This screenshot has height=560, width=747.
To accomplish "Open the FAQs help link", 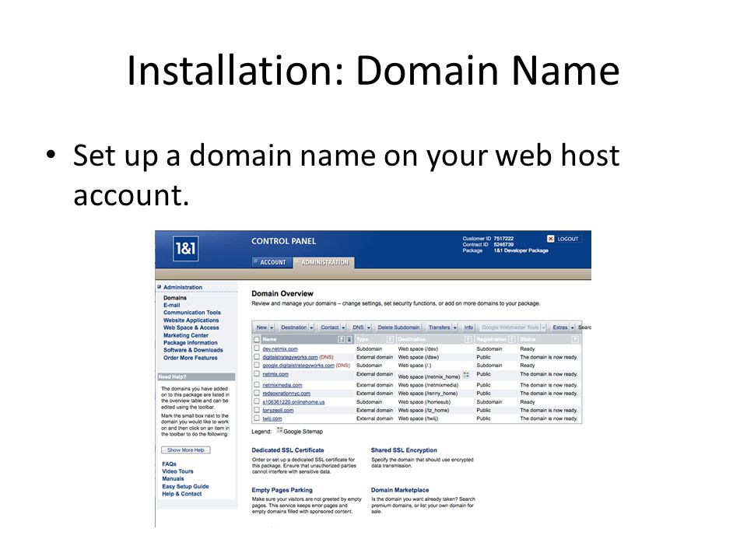I will click(169, 464).
